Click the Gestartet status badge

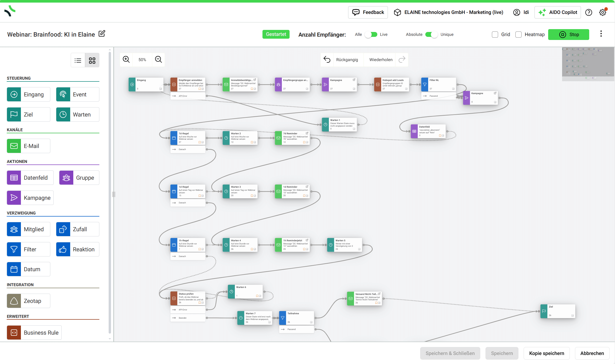pos(276,34)
